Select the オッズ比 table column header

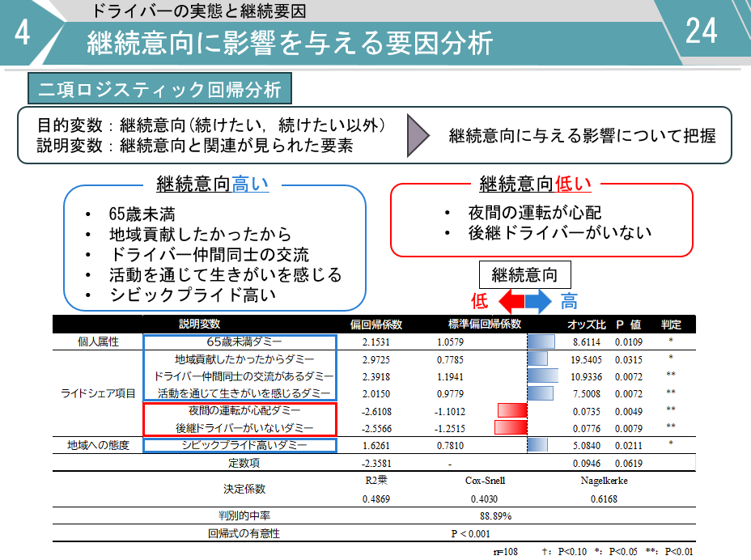586,325
